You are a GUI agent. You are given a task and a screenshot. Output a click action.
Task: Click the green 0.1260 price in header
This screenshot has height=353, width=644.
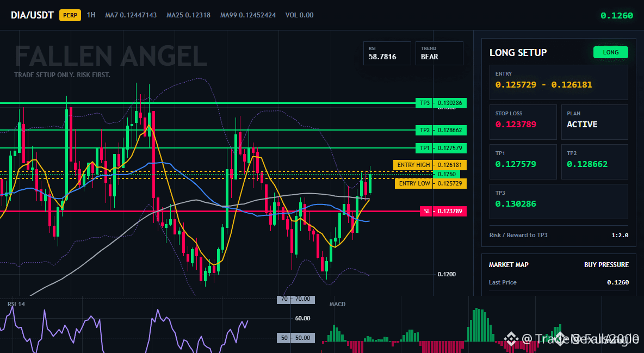pyautogui.click(x=617, y=16)
